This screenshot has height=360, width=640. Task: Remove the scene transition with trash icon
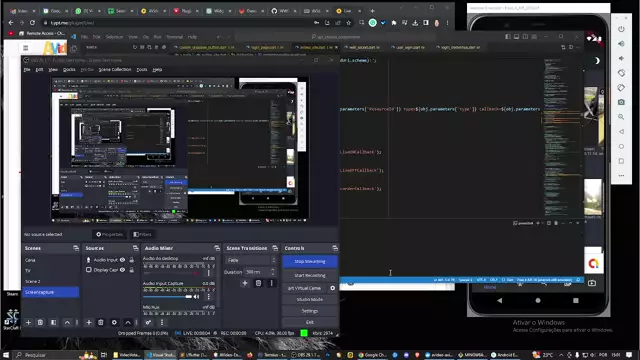coord(258,283)
